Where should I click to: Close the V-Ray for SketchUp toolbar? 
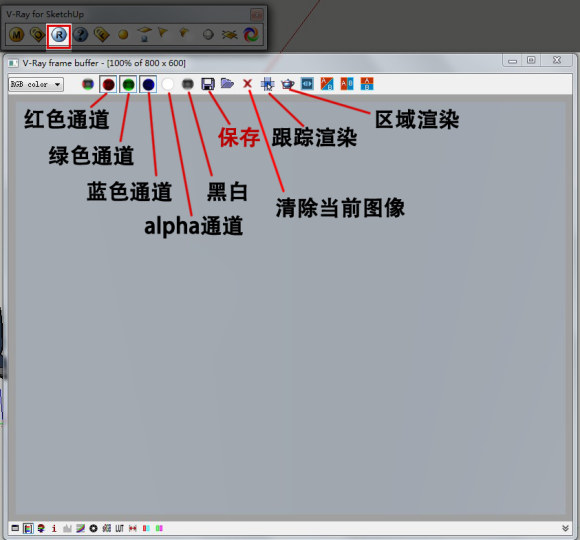(256, 14)
